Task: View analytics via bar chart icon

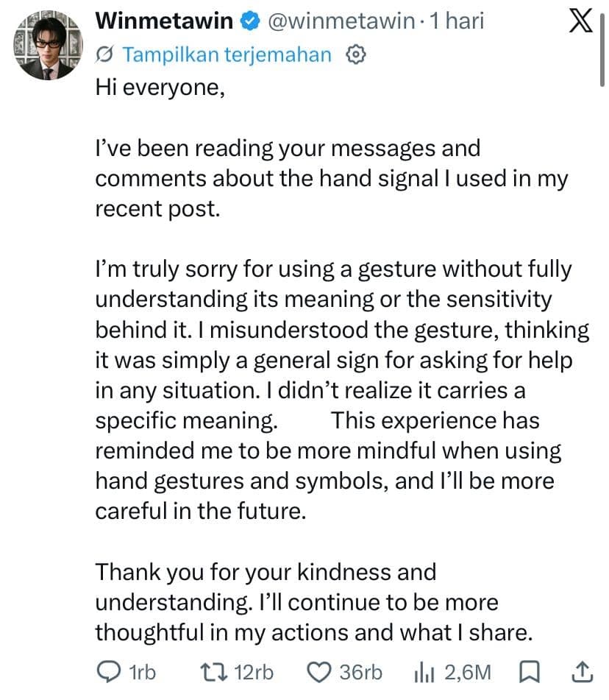Action: click(x=424, y=672)
